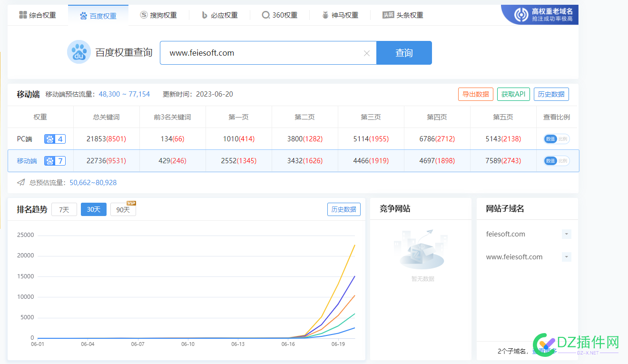Select the 头条权重 tab

pyautogui.click(x=402, y=15)
